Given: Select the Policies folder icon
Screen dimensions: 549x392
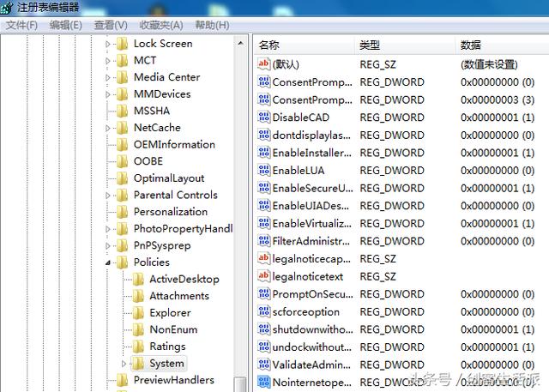Looking at the screenshot, I should pos(122,262).
